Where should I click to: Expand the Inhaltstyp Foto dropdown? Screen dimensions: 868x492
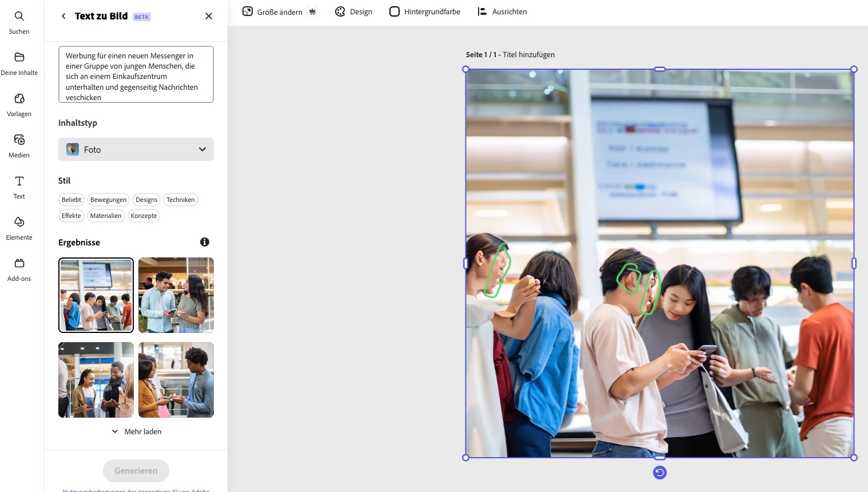point(136,149)
